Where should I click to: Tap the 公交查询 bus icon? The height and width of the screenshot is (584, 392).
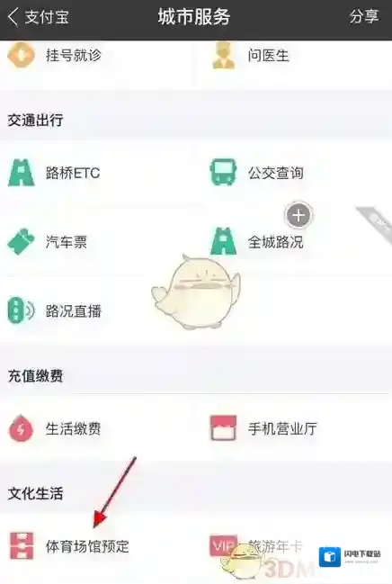(x=223, y=173)
